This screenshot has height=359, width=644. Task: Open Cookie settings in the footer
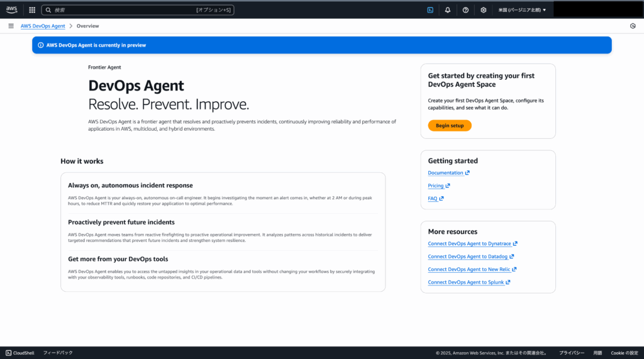pyautogui.click(x=624, y=353)
